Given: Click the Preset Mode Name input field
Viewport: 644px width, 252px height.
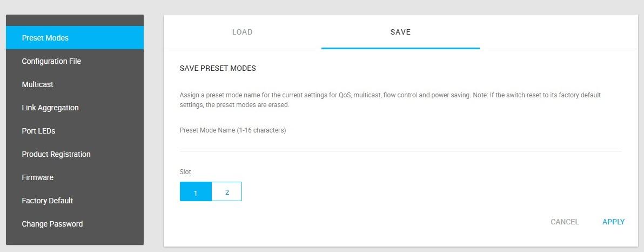Looking at the screenshot, I should tap(400, 144).
